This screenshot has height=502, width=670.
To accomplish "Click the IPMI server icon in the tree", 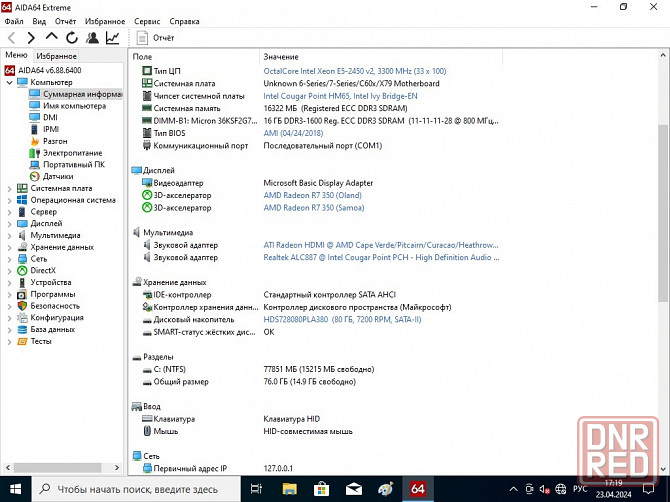I will (35, 129).
